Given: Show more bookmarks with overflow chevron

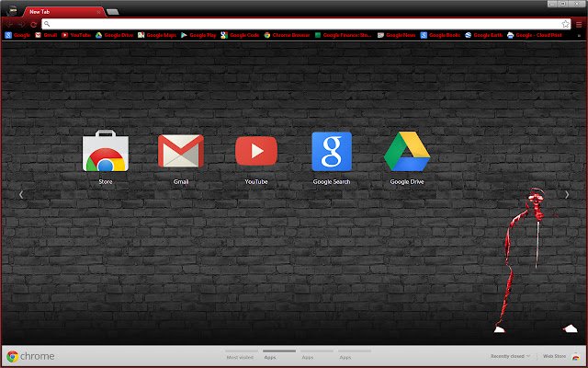Looking at the screenshot, I should pos(580,36).
